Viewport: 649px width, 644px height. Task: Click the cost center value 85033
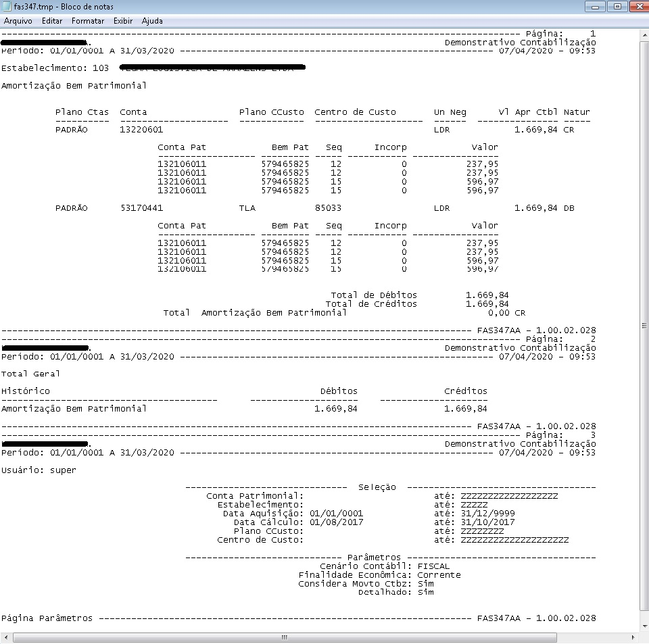click(328, 208)
